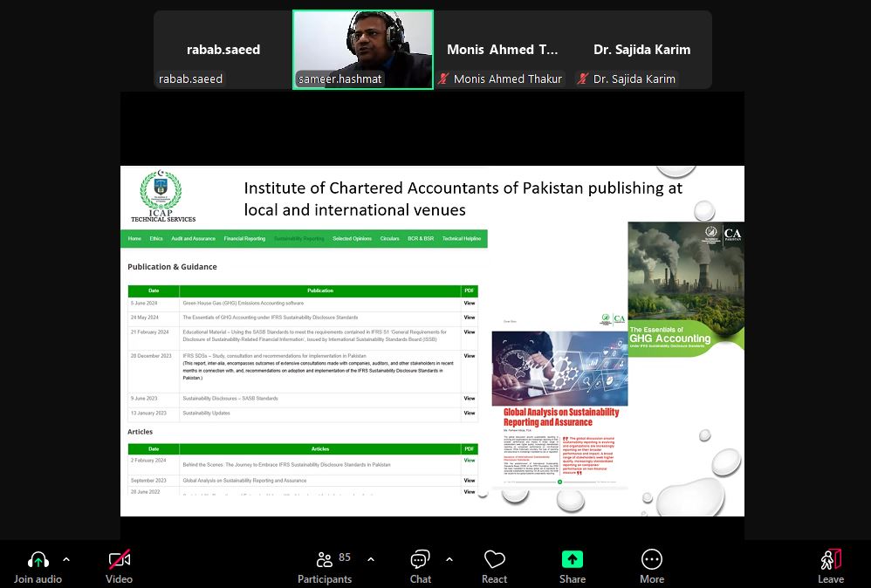Image resolution: width=871 pixels, height=588 pixels.
Task: Select rabab.saeed participant tile
Action: 223,50
